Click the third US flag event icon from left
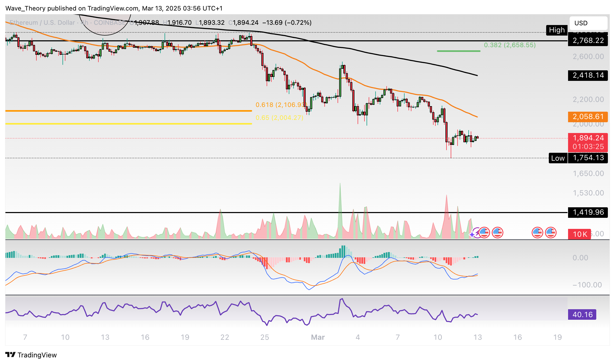The image size is (615, 364). tap(537, 233)
